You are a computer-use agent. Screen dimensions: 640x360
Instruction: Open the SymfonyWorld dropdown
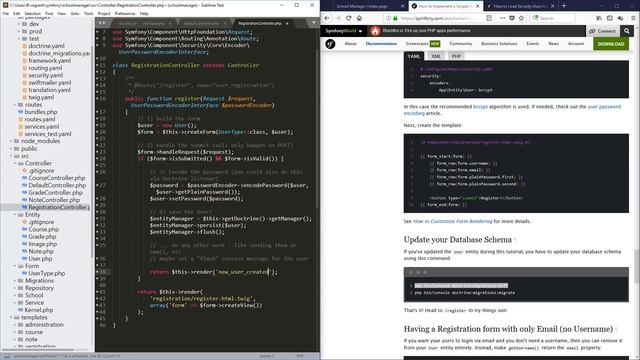click(343, 31)
